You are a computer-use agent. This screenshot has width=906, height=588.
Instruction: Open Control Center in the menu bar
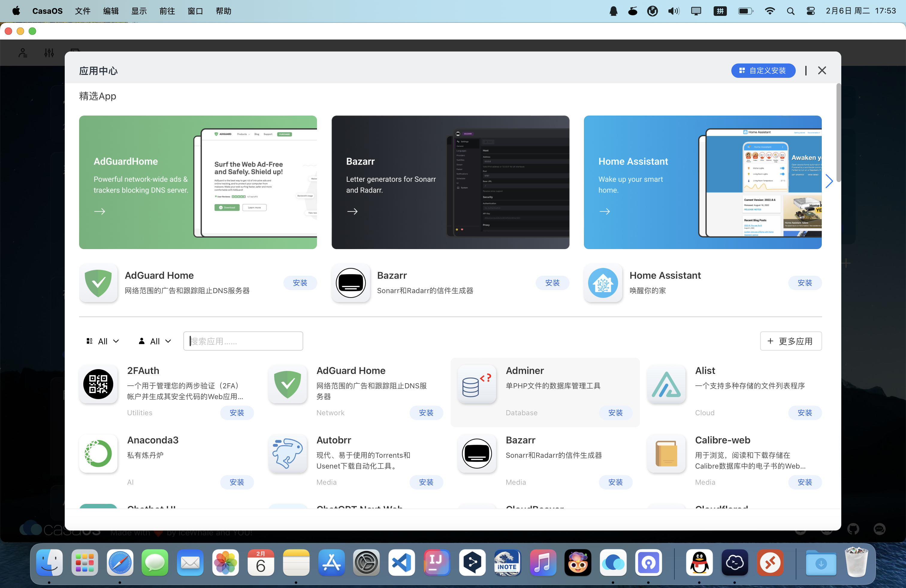pyautogui.click(x=810, y=11)
